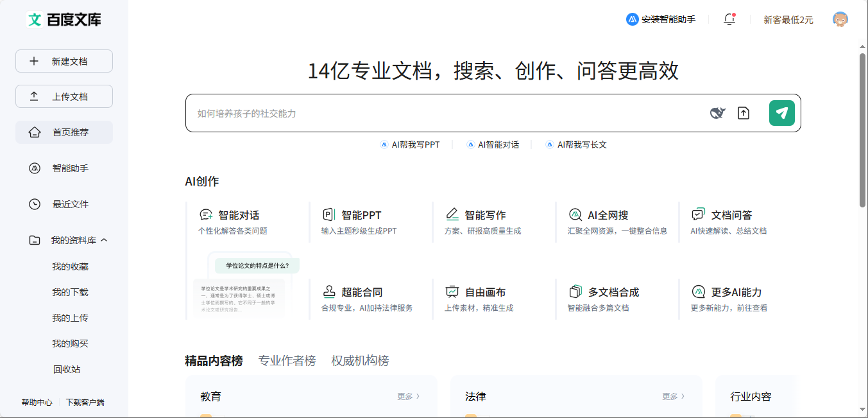The width and height of the screenshot is (868, 418).
Task: Click the home icon beside 首页推荐
Action: (35, 132)
